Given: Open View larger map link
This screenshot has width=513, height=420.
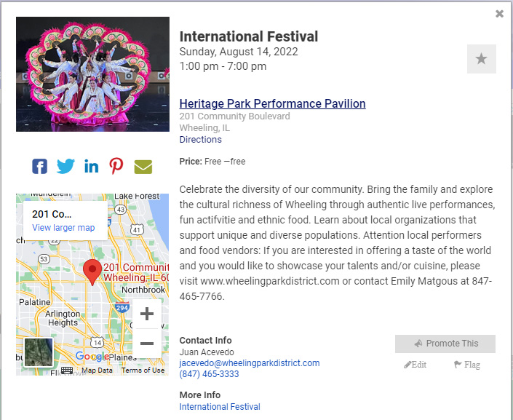Looking at the screenshot, I should [x=63, y=228].
